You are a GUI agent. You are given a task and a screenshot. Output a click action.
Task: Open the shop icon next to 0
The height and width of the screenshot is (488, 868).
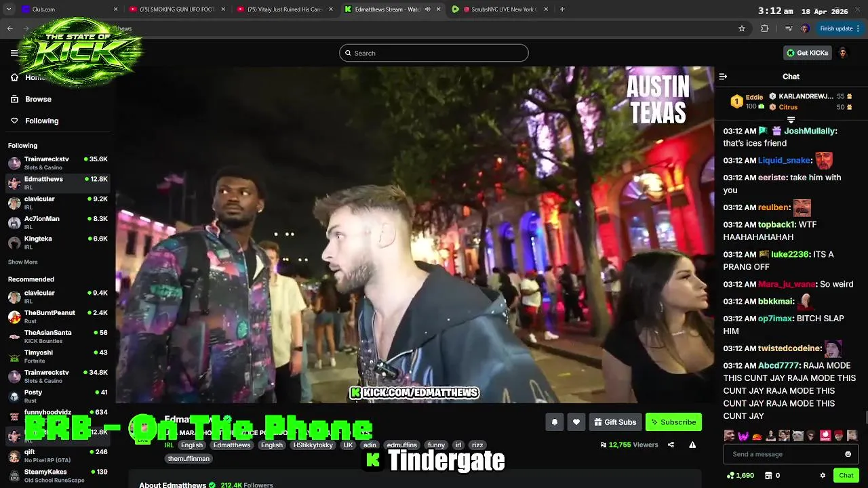click(x=768, y=475)
